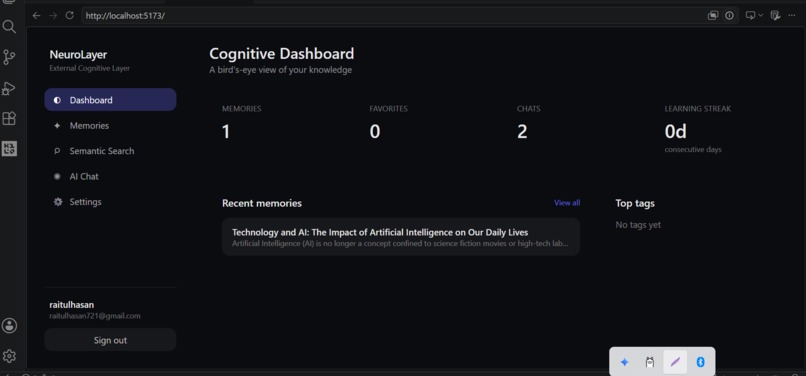Image resolution: width=806 pixels, height=376 pixels.
Task: Go forward with the browser forward arrow
Action: (x=53, y=15)
